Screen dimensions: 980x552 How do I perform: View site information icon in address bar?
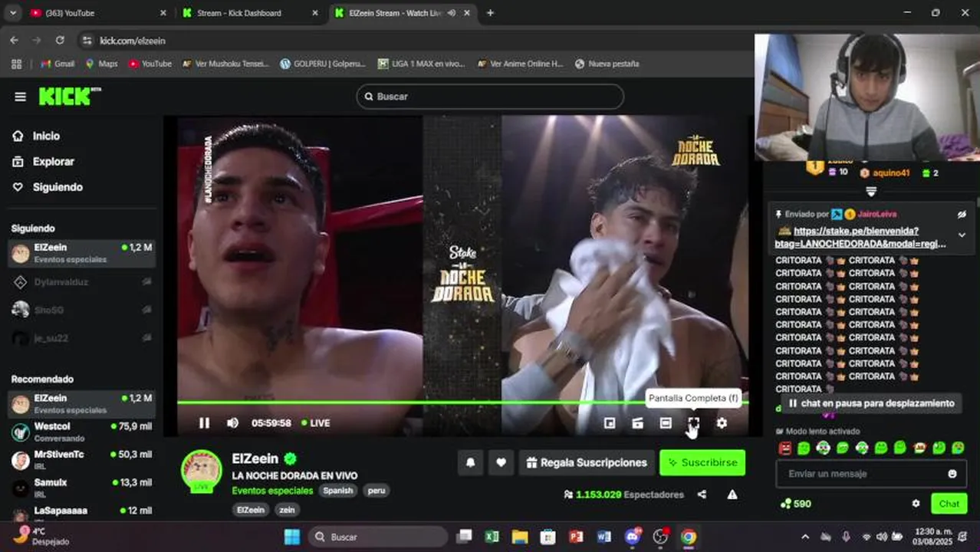[x=87, y=41]
